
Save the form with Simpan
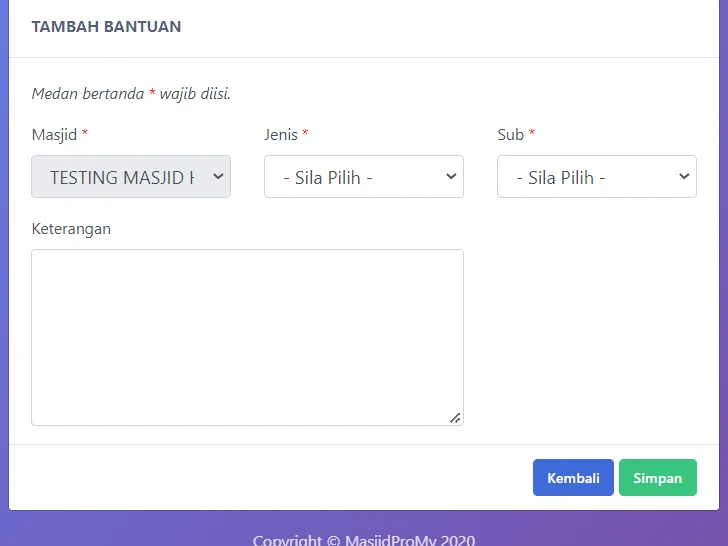pyautogui.click(x=657, y=478)
